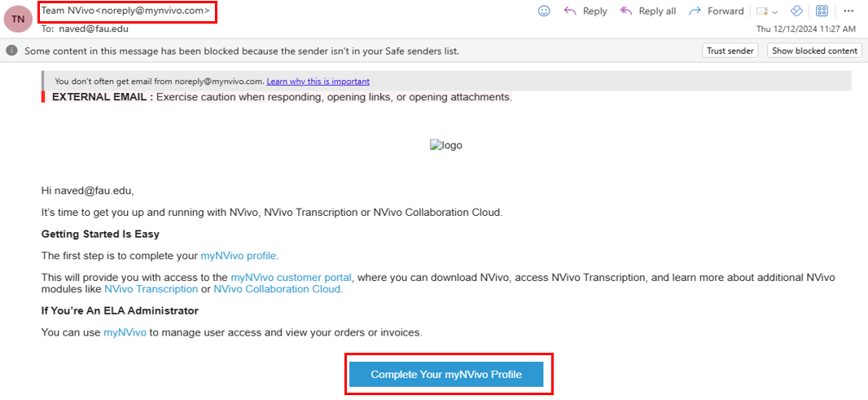The width and height of the screenshot is (868, 400).
Task: Click the info icon on blocked content bar
Action: [x=11, y=51]
